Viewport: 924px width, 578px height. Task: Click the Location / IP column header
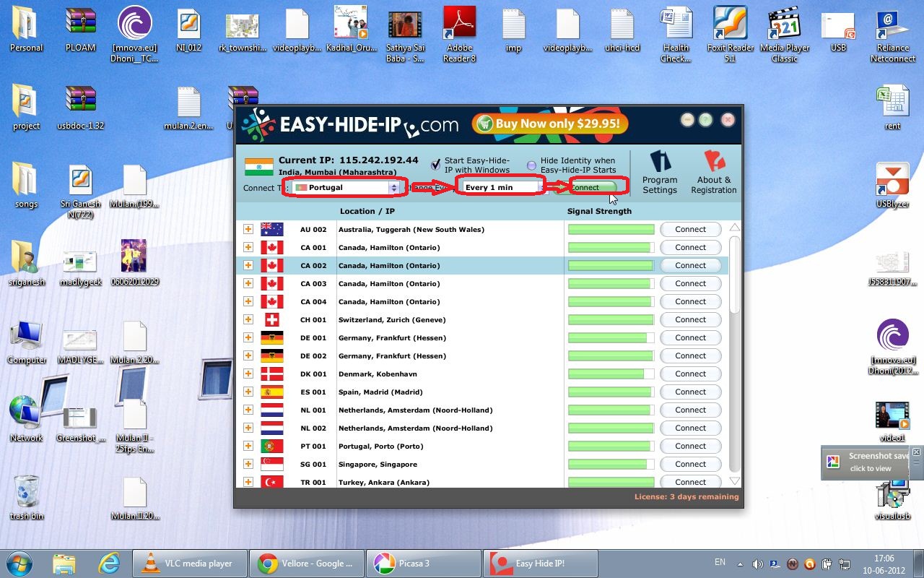(369, 211)
